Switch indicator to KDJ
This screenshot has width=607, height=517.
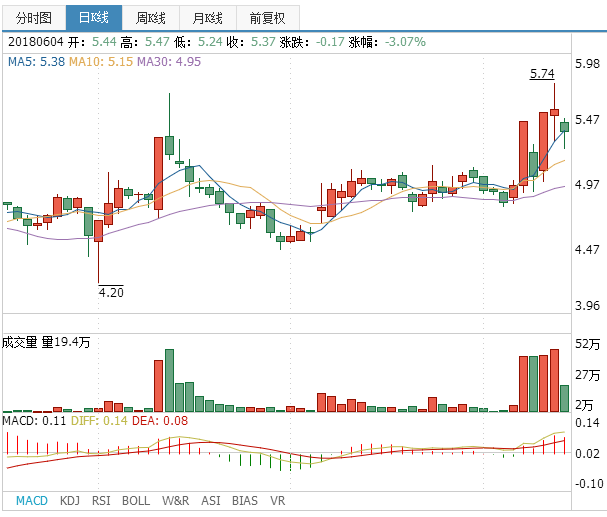pos(70,501)
